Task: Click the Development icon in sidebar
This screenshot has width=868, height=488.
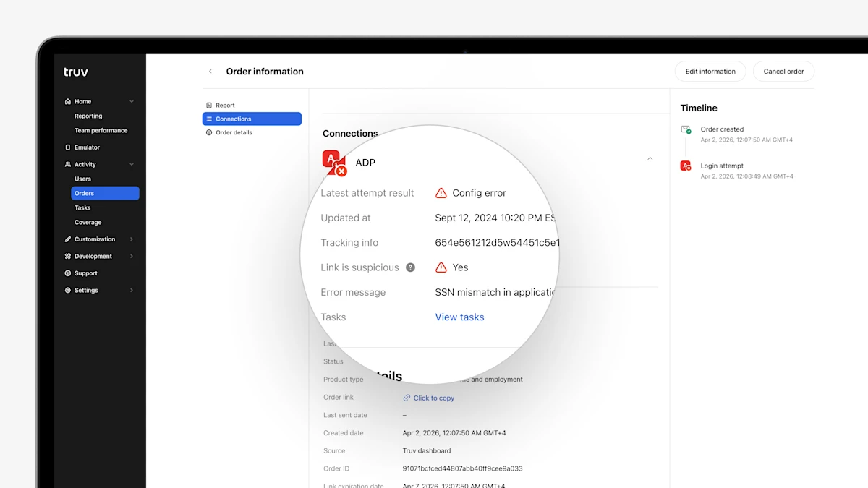Action: click(x=68, y=257)
